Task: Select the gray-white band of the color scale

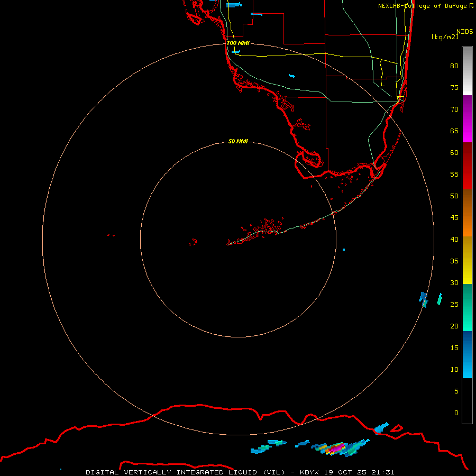Action: click(x=467, y=71)
